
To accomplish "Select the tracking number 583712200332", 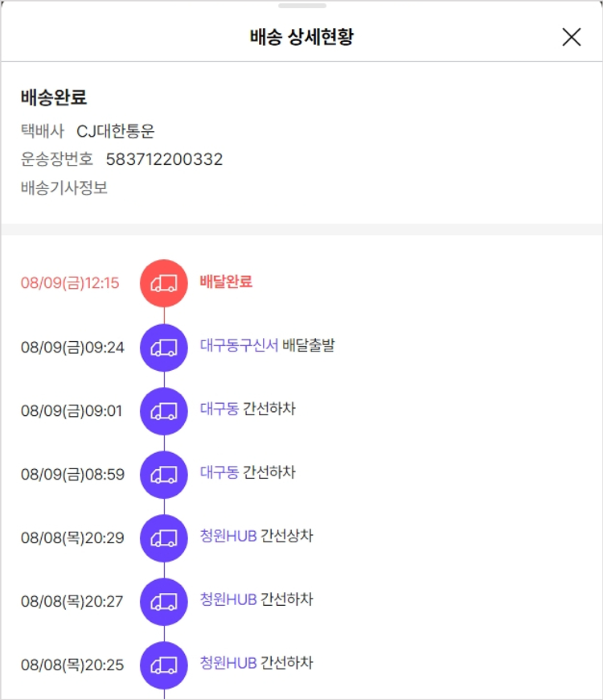I will click(x=164, y=159).
